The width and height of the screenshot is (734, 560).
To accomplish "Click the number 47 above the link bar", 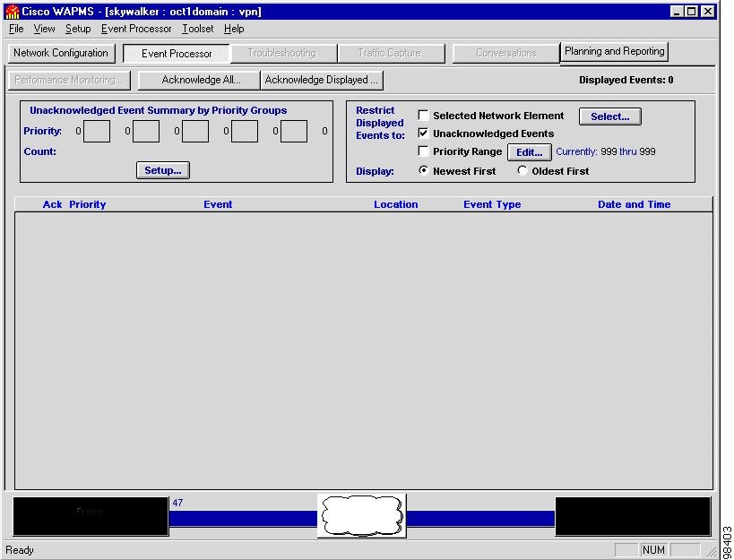I will (x=177, y=503).
